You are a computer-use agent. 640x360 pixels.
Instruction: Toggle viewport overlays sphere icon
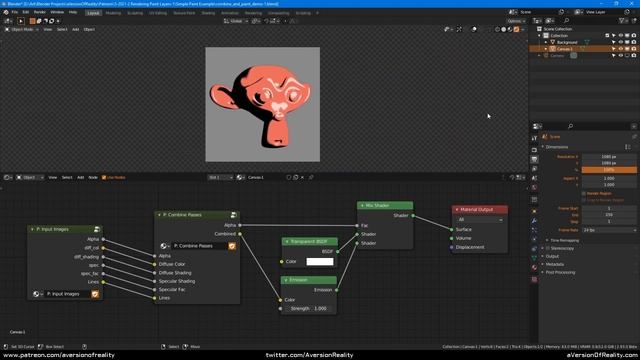coord(473,29)
